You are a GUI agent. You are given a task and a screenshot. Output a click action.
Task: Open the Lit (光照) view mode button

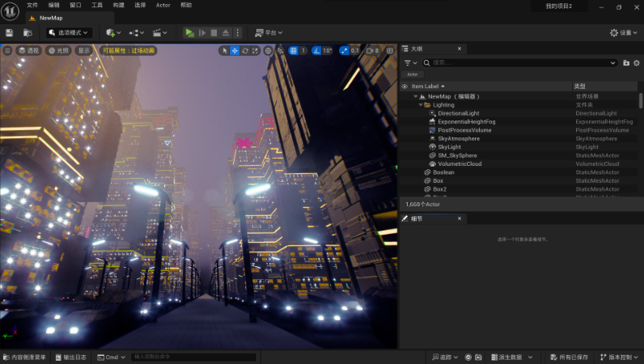tap(58, 50)
